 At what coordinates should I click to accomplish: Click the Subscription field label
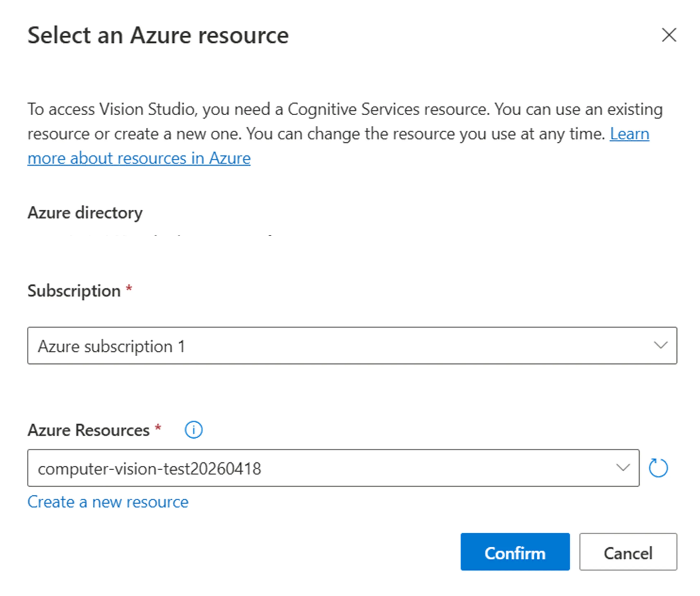tap(74, 291)
